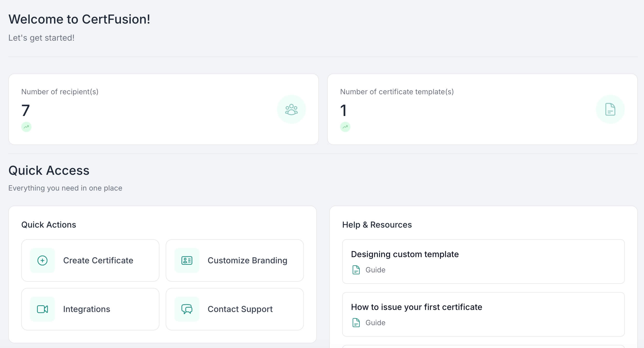Click guide icon under Designing custom template
The image size is (644, 348).
(x=356, y=270)
